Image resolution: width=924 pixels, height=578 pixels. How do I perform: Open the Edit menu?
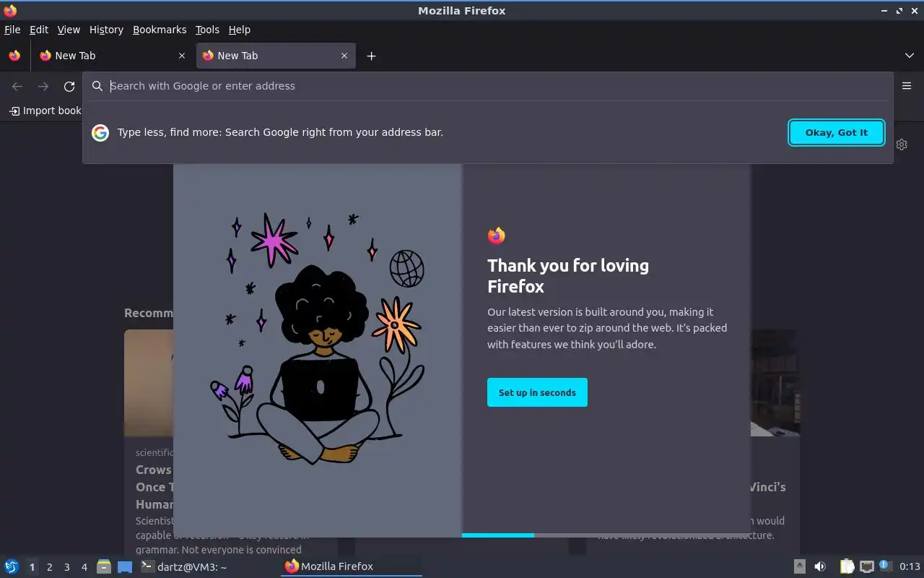pyautogui.click(x=39, y=30)
